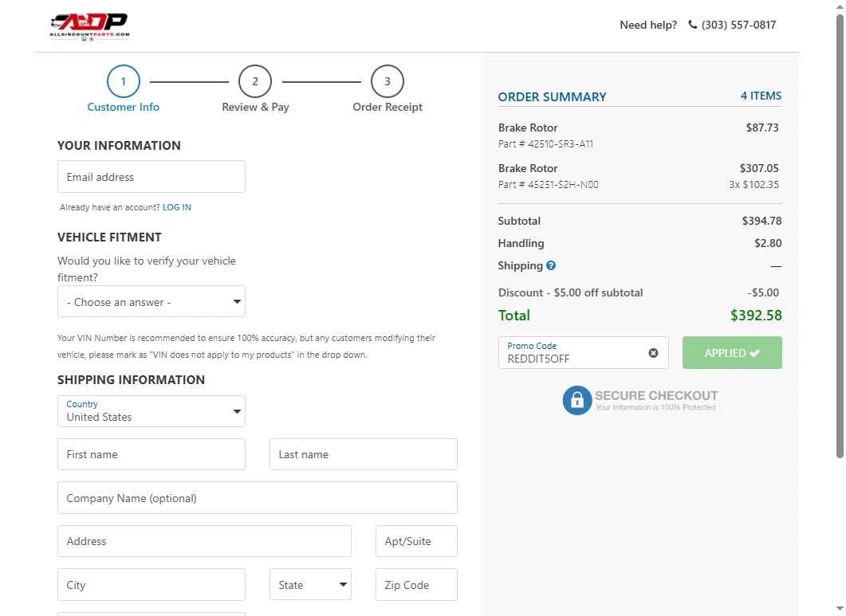Screen dimensions: 846x616
Task: Click the Discount - $5.00 off subtotal label
Action: (x=570, y=292)
